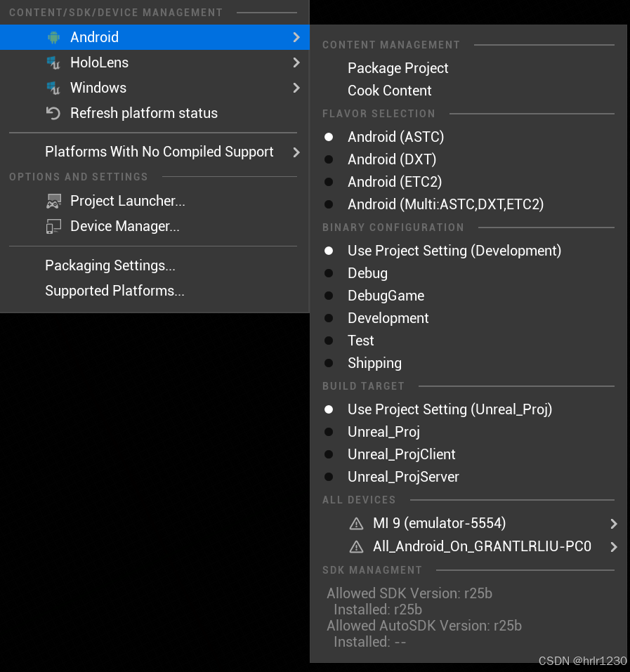Click Package Project

click(x=468, y=68)
